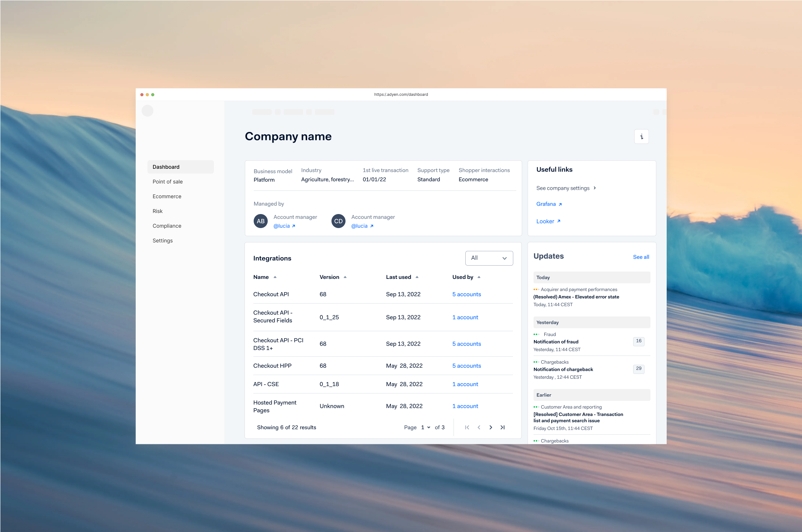Click See all in Updates panel
The height and width of the screenshot is (532, 802).
(x=641, y=257)
